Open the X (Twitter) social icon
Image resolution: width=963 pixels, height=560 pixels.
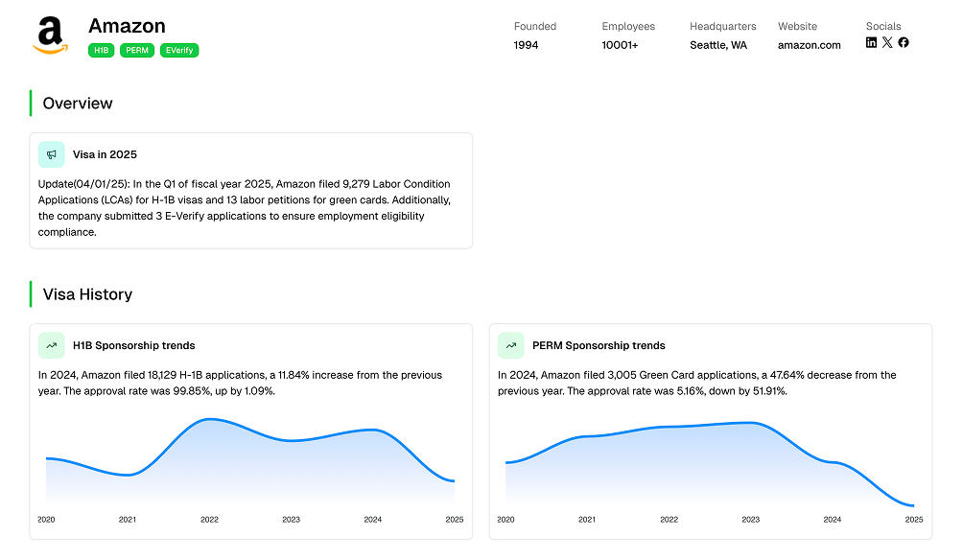pyautogui.click(x=887, y=42)
